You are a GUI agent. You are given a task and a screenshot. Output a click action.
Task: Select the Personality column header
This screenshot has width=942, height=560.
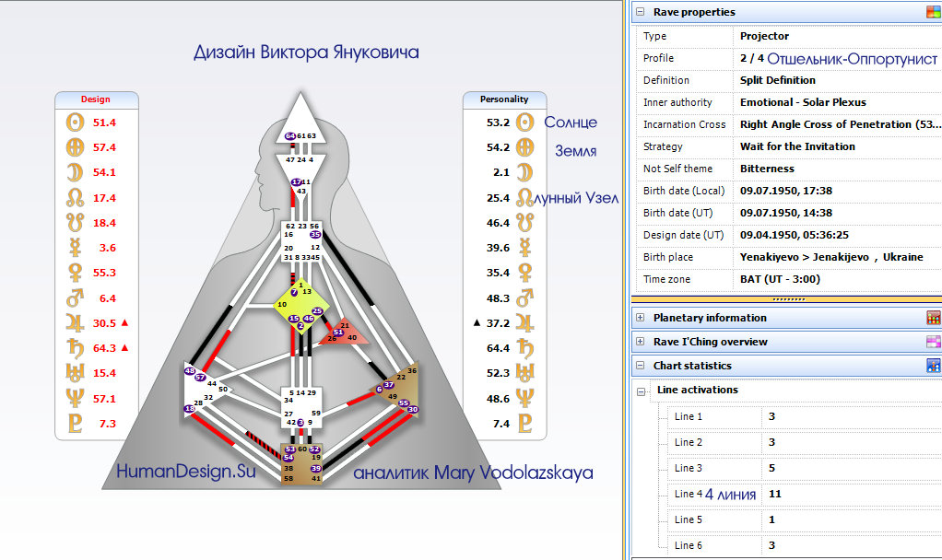(504, 99)
